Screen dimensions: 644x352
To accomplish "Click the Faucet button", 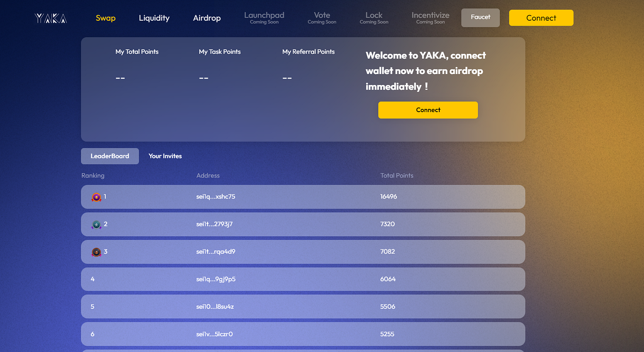I will click(481, 17).
